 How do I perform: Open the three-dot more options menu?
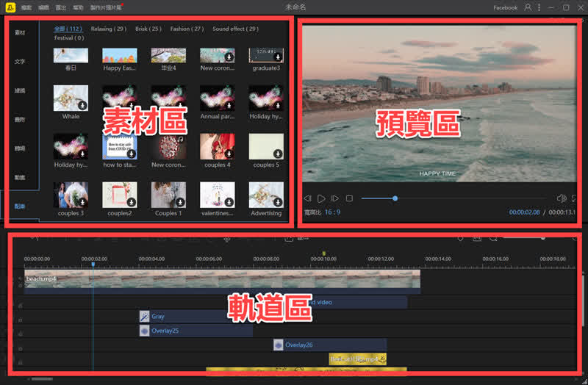[539, 7]
